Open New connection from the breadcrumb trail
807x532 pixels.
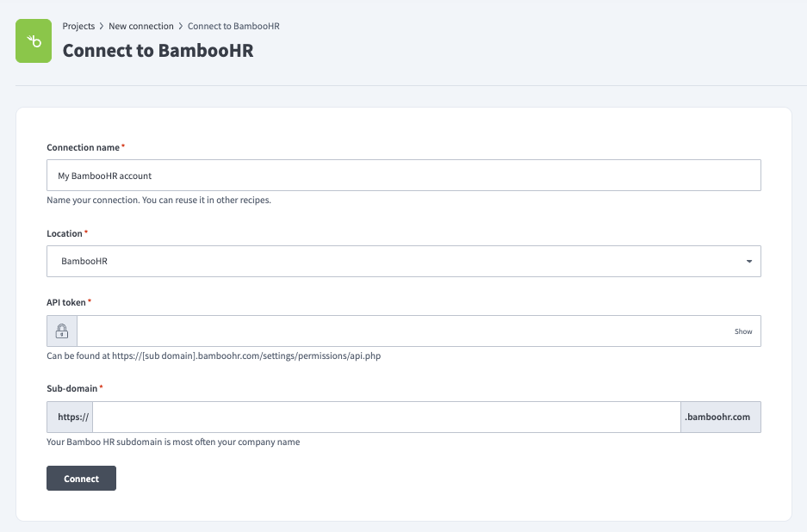(x=140, y=26)
